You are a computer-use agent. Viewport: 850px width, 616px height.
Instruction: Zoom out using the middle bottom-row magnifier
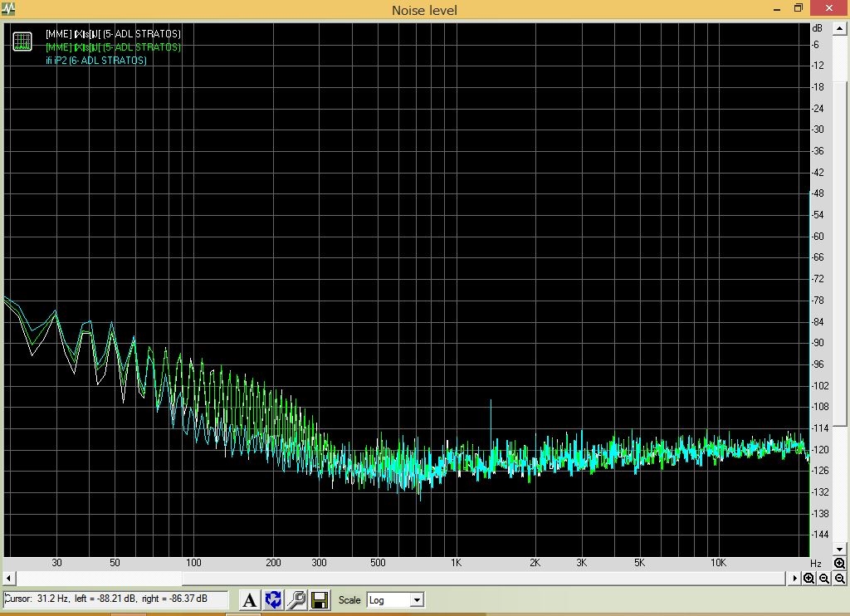click(824, 579)
